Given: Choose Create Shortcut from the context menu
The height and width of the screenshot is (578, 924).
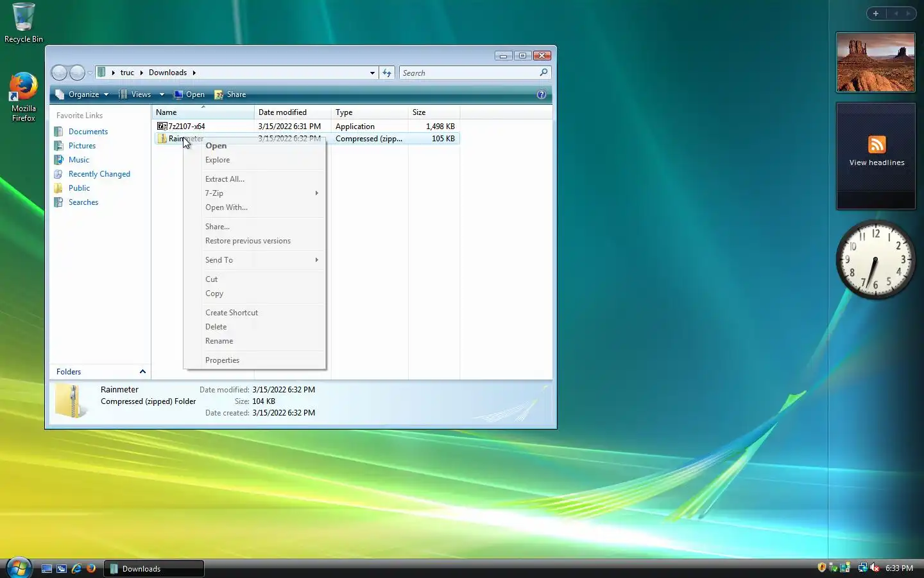Looking at the screenshot, I should click(254, 313).
